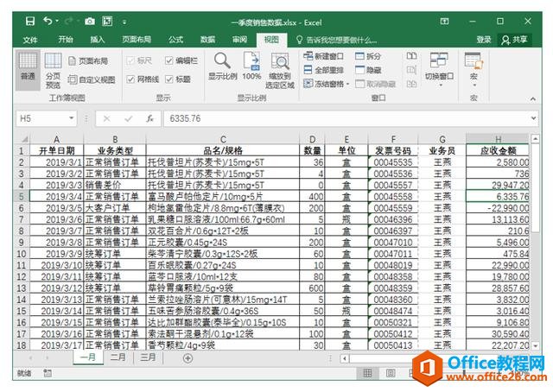Click the Undo arrow icon
The width and height of the screenshot is (553, 392).
(48, 20)
